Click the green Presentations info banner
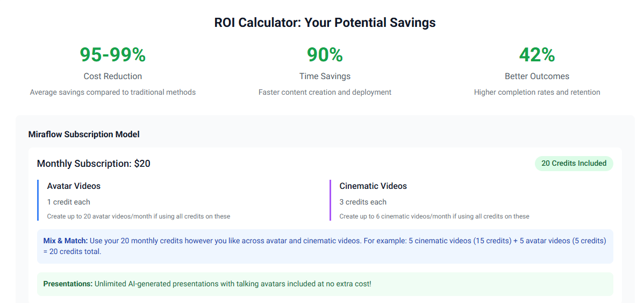The height and width of the screenshot is (303, 644). point(325,284)
